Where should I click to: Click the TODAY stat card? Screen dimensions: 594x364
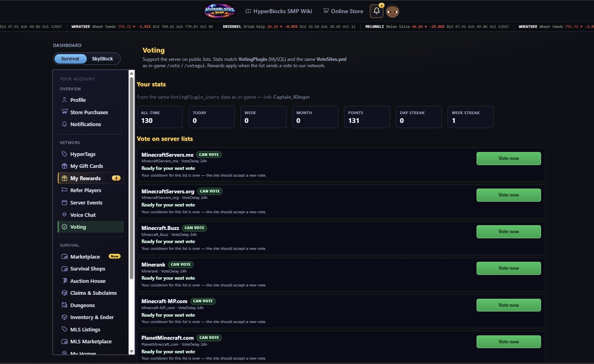211,117
